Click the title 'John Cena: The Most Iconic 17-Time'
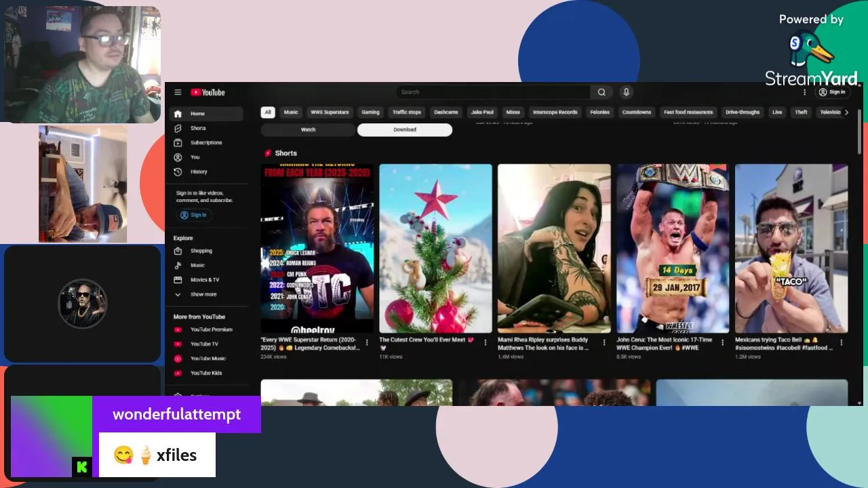868x488 pixels. point(664,344)
